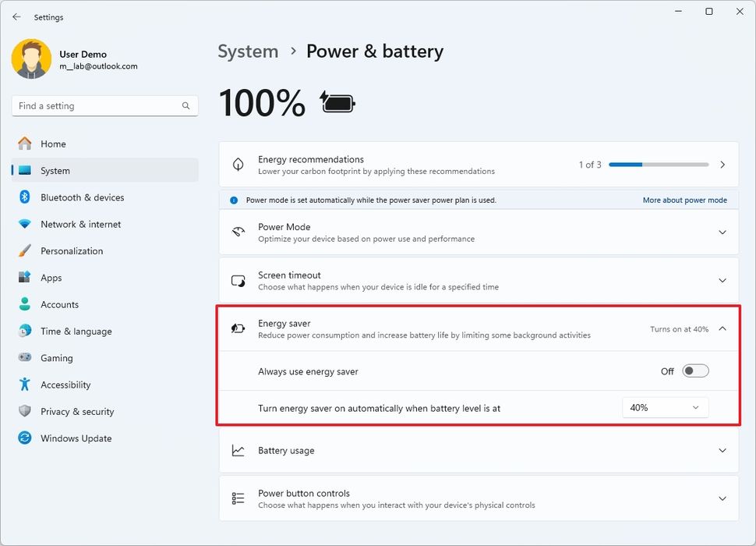The image size is (756, 546).
Task: Open the battery level percentage dropdown
Action: pyautogui.click(x=665, y=407)
